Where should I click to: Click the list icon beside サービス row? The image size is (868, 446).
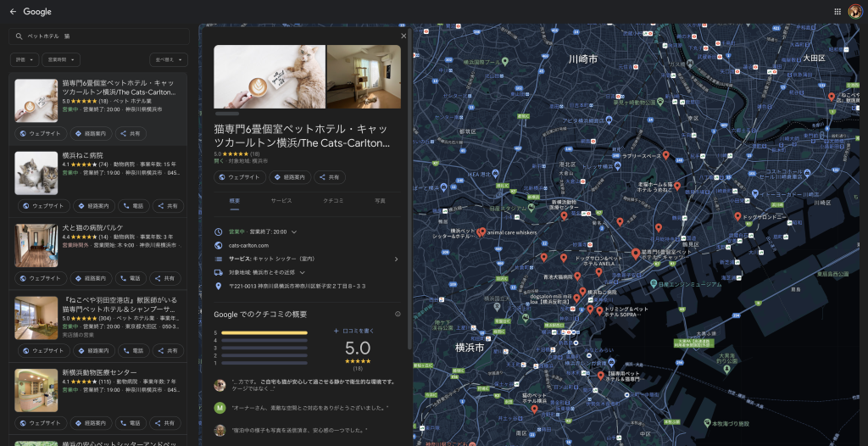(x=218, y=259)
